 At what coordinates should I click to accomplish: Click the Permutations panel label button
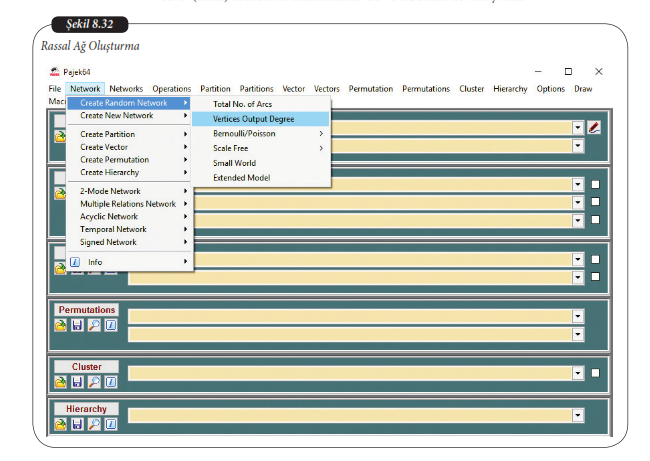pos(86,310)
